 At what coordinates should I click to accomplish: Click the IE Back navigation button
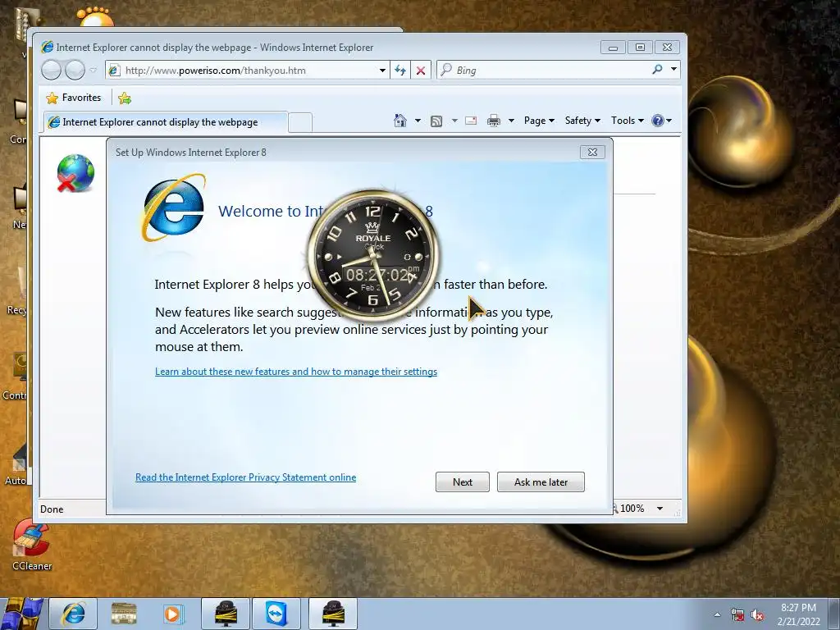click(51, 71)
